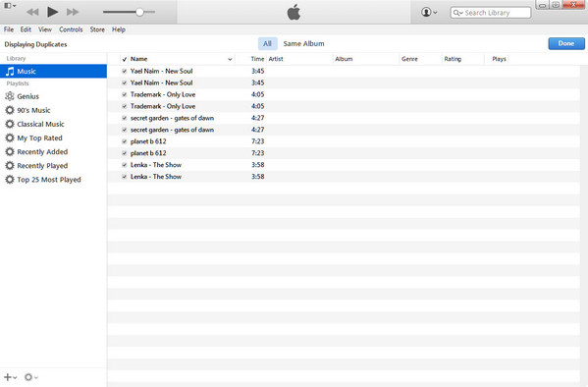Open the My Top Rated playlist

(53, 138)
